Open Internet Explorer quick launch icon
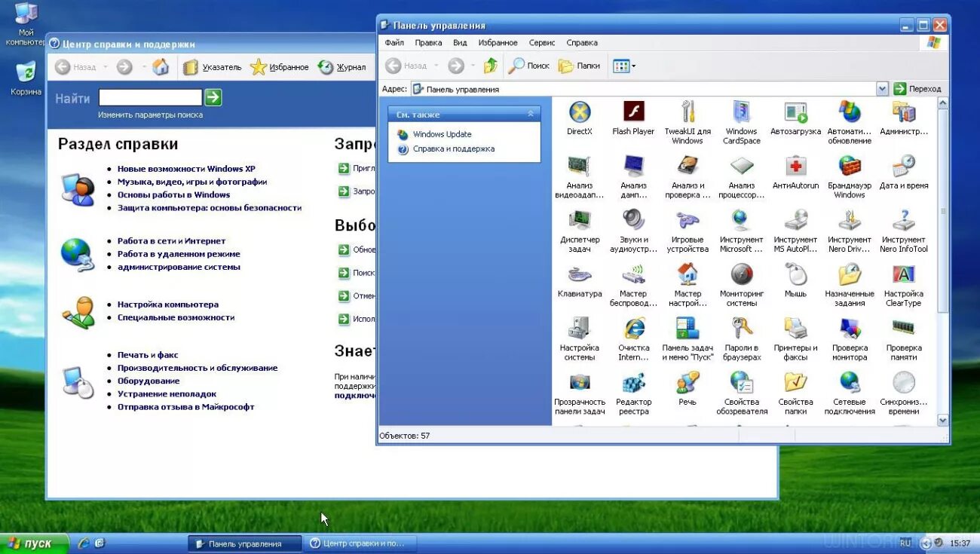 point(84,543)
